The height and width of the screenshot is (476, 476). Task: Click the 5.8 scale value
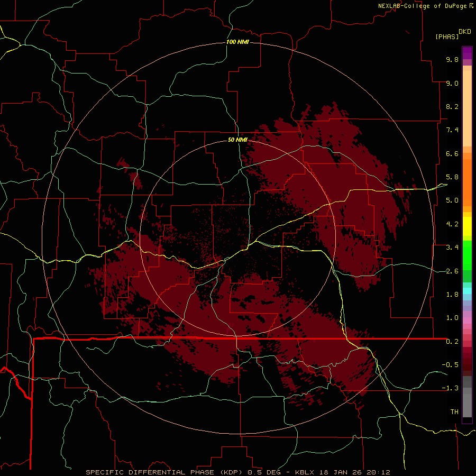452,177
